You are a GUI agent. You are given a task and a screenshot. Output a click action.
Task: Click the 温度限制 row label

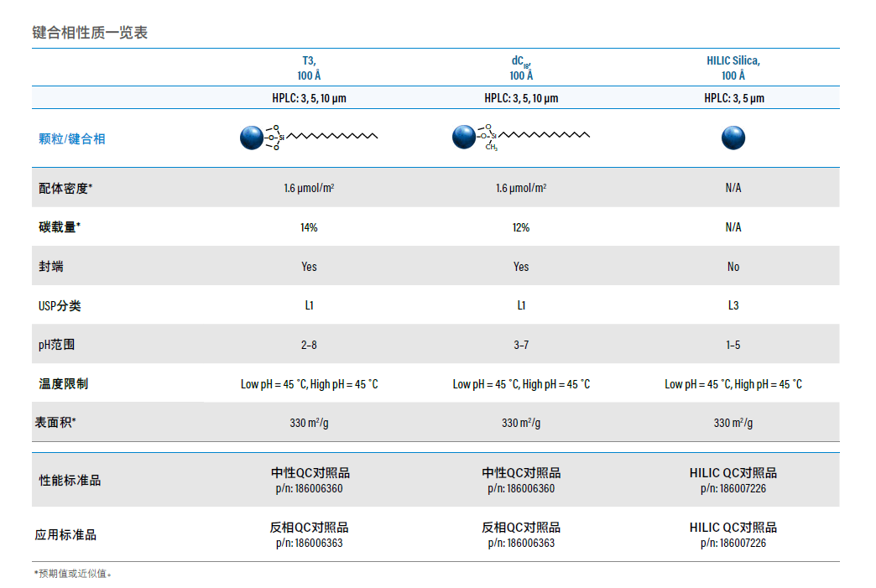point(63,383)
